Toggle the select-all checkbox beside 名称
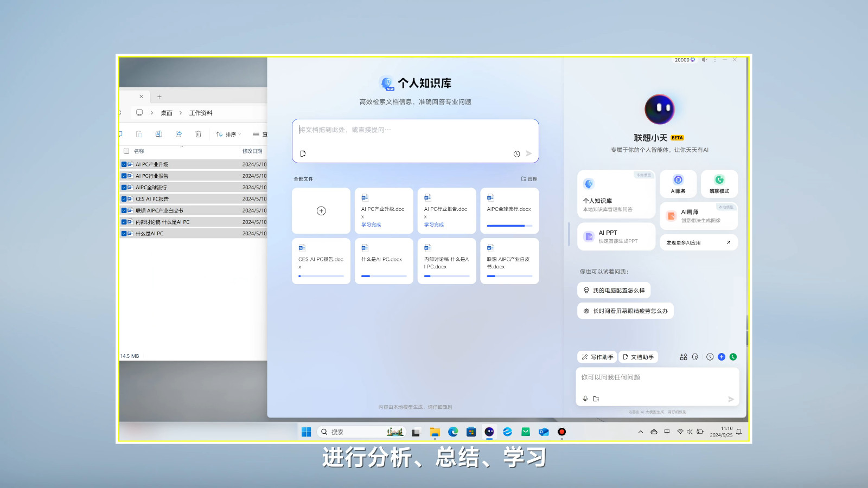This screenshot has height=488, width=868. click(x=126, y=151)
